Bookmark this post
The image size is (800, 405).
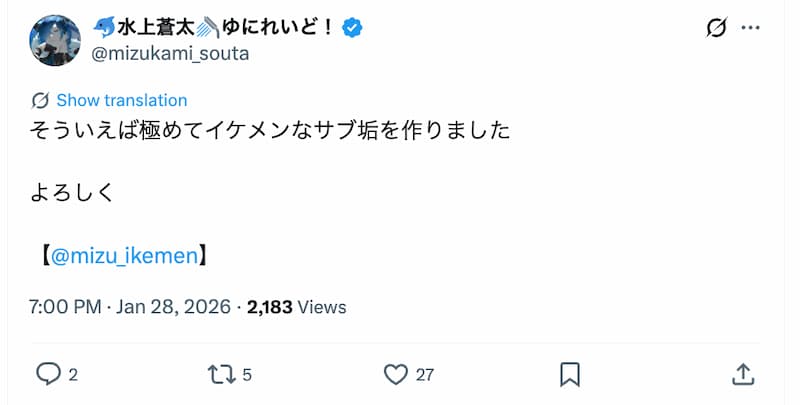(x=570, y=374)
